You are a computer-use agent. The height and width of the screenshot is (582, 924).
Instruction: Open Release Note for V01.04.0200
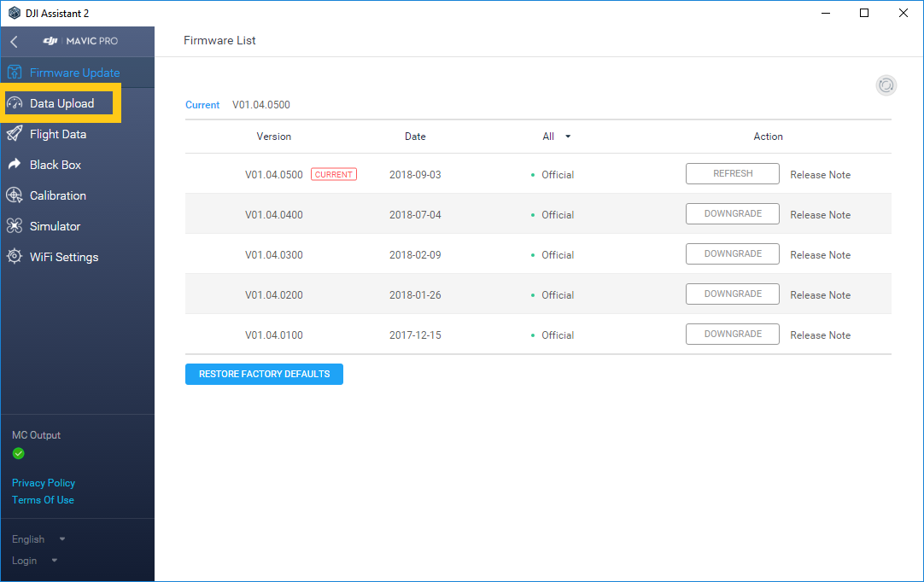[821, 294]
